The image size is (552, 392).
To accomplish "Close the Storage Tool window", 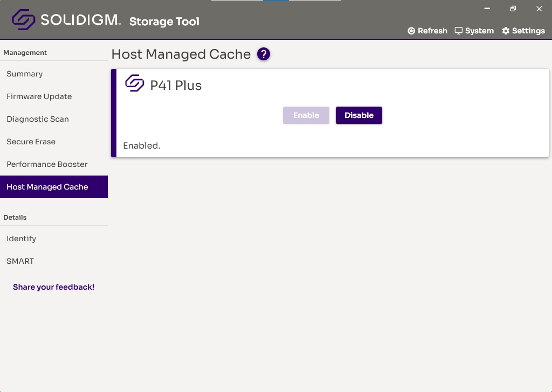I will 539,9.
